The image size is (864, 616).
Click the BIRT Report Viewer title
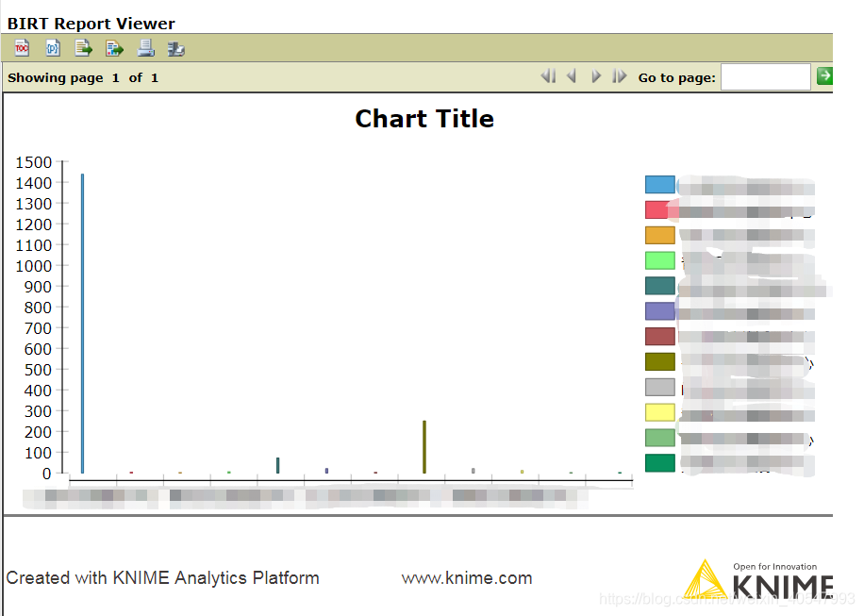coord(91,24)
